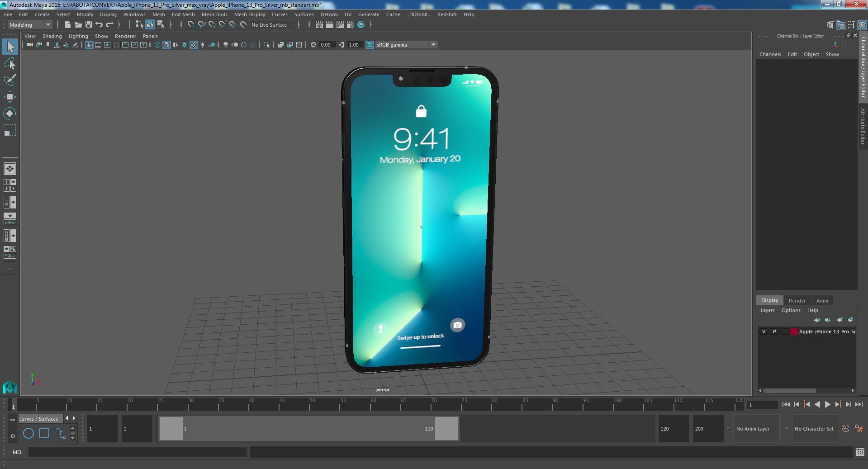Create a new scene file
Image resolution: width=868 pixels, height=469 pixels.
point(67,25)
